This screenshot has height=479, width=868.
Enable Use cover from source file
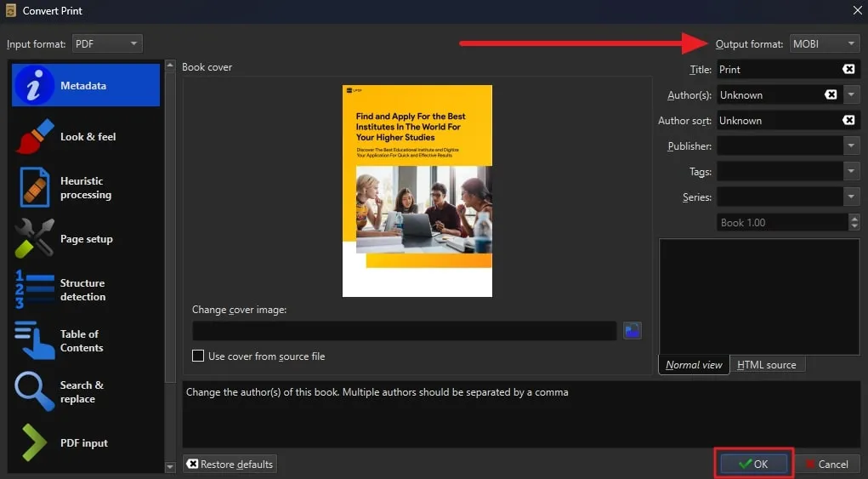click(198, 356)
